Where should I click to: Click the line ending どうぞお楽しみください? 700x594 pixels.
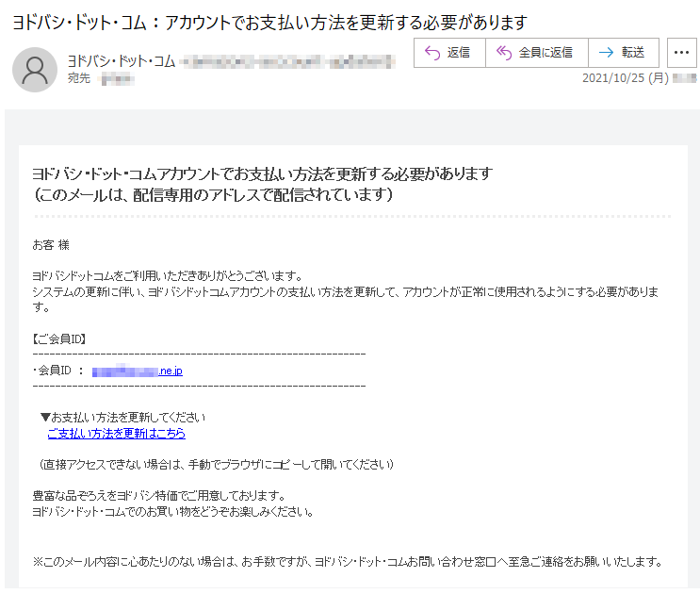[x=173, y=511]
